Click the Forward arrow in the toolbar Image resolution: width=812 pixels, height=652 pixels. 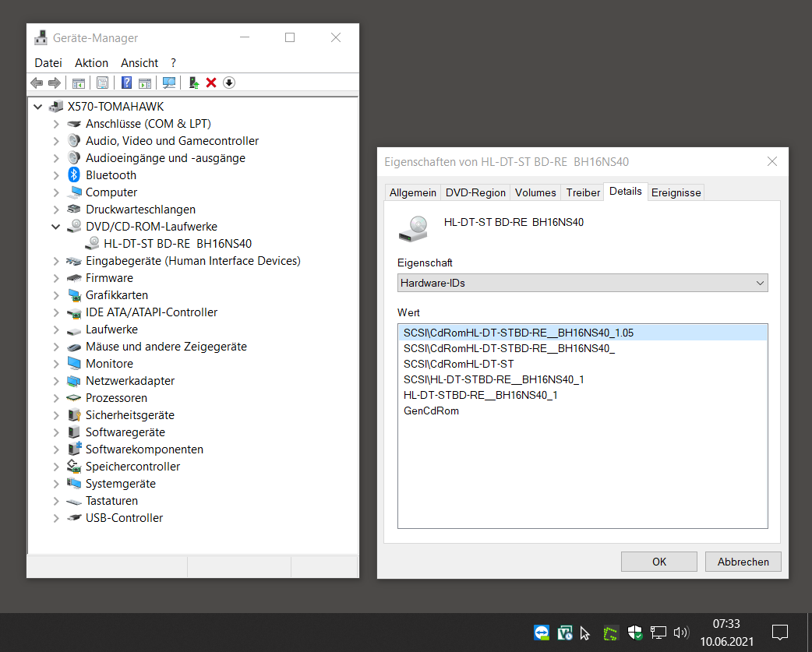coord(55,83)
